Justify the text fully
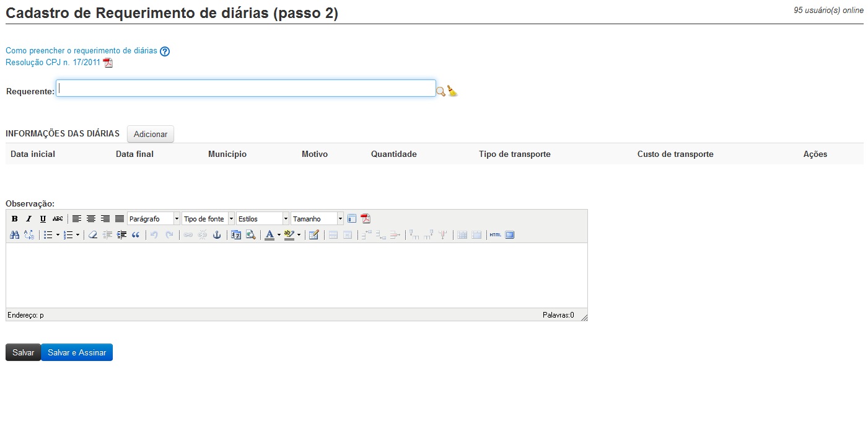The height and width of the screenshot is (423, 868). click(120, 219)
